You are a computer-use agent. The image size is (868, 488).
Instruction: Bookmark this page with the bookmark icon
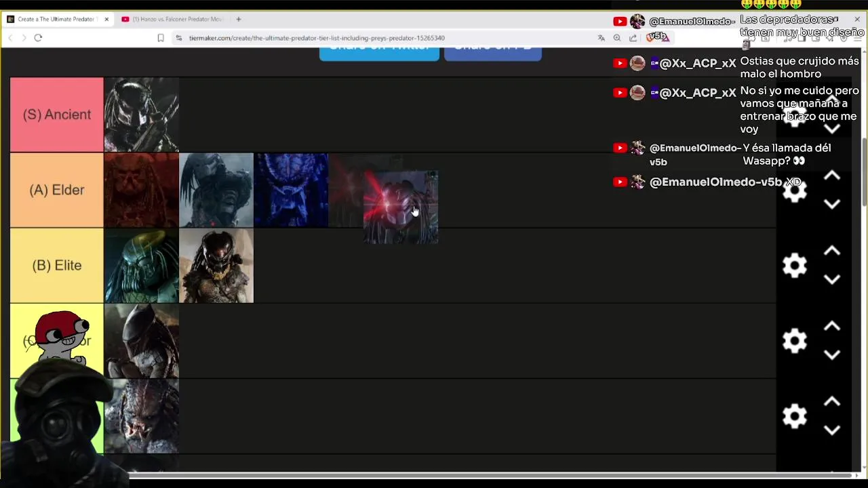click(161, 38)
